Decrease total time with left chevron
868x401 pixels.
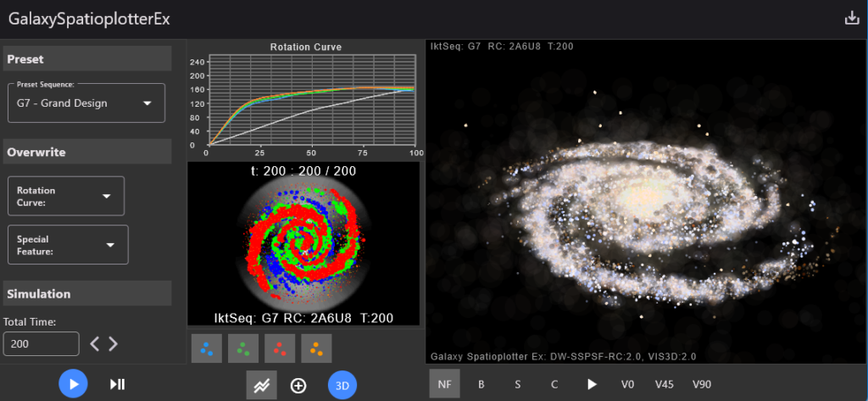pos(95,343)
